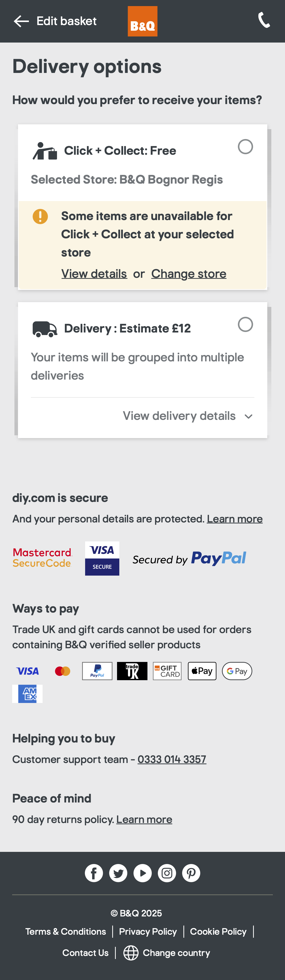Click the back arrow beside Edit basket

click(21, 21)
